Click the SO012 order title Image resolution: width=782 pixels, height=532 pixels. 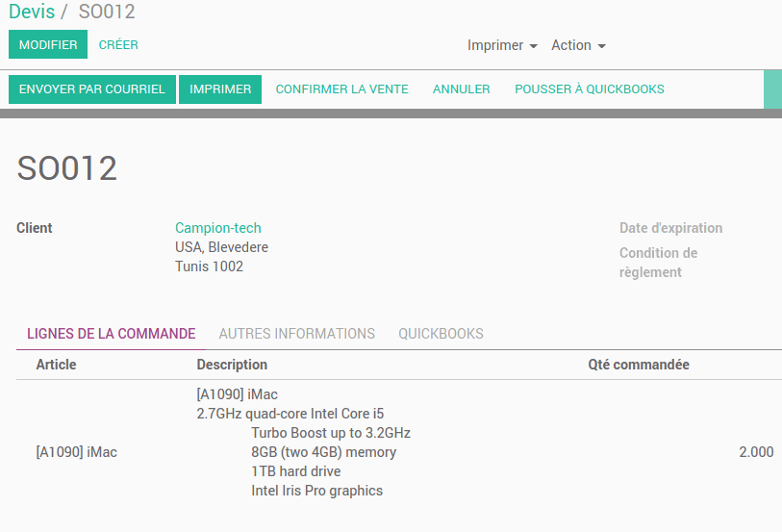66,168
